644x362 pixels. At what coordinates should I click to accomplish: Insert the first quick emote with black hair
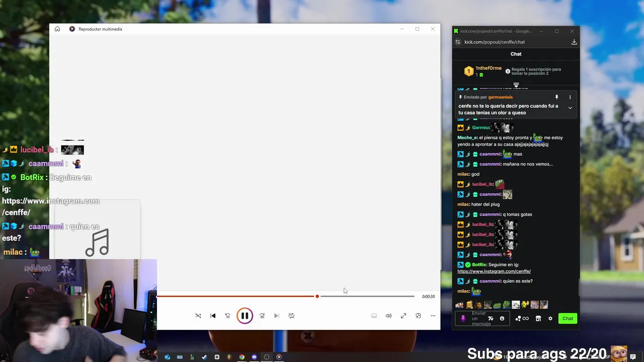459,305
